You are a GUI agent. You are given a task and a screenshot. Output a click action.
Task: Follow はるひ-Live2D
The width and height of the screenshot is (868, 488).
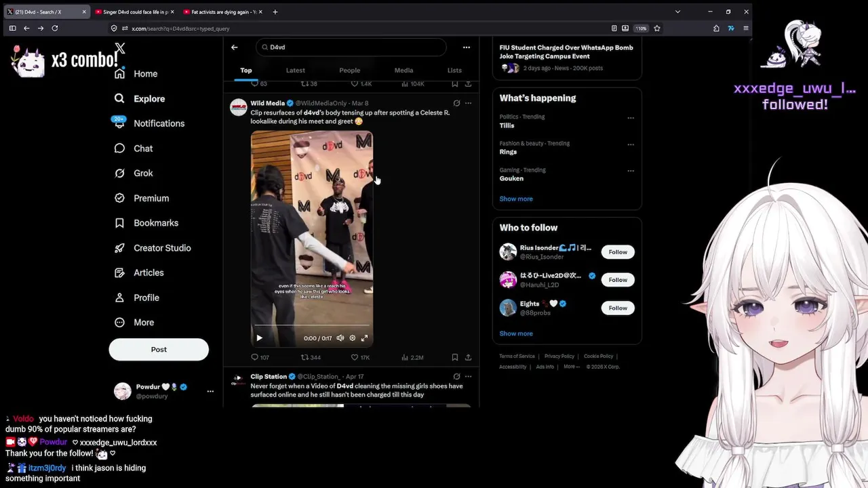(x=618, y=280)
